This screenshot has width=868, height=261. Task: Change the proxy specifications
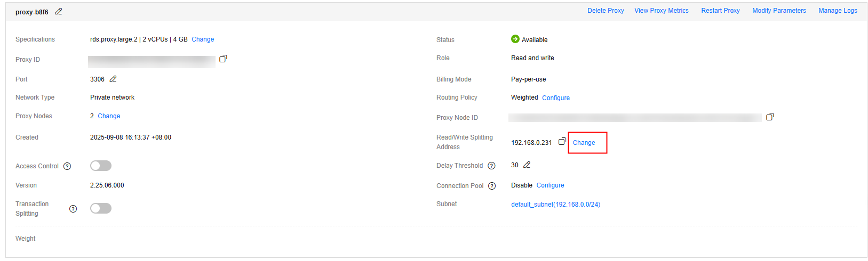pos(203,39)
